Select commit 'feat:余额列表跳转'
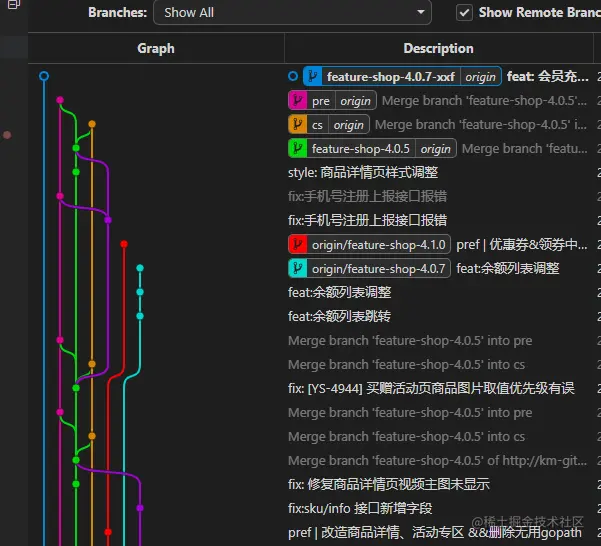 339,316
